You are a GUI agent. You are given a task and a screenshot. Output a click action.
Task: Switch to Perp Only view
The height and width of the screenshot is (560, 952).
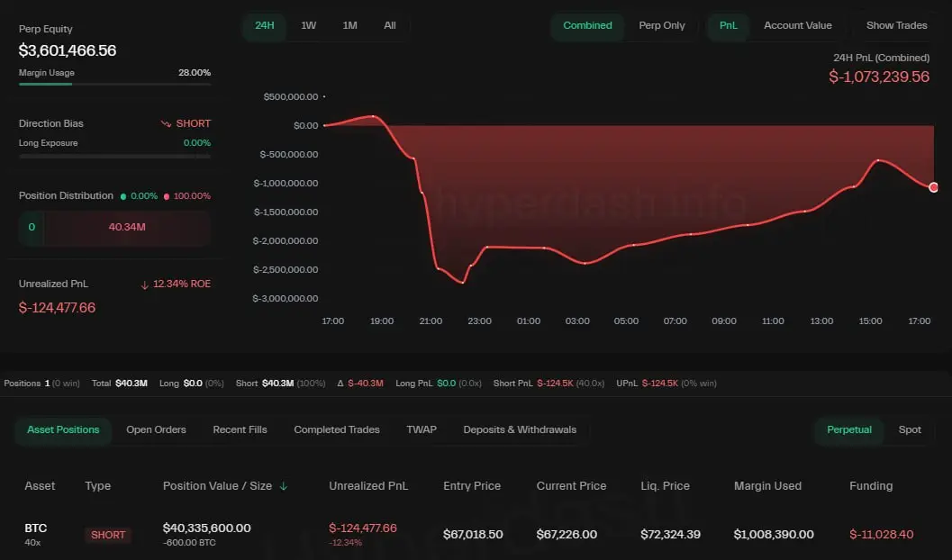click(x=662, y=25)
